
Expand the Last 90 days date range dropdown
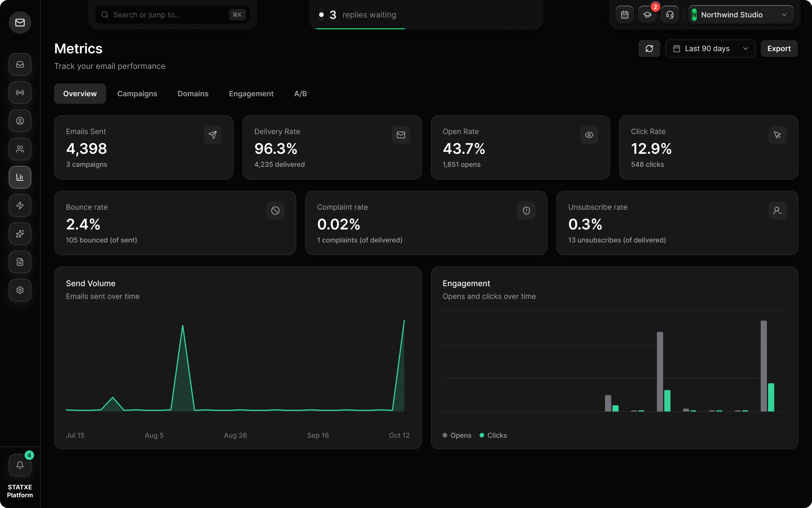pyautogui.click(x=710, y=49)
